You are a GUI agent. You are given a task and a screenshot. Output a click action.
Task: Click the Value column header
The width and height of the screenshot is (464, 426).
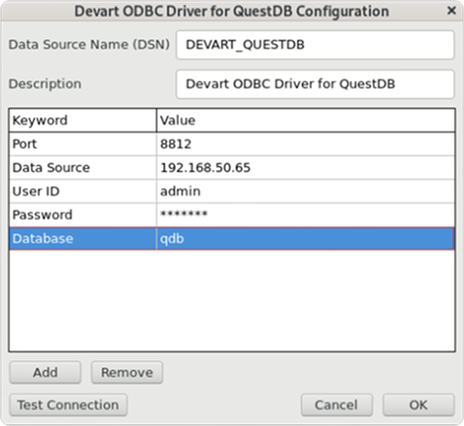point(306,120)
